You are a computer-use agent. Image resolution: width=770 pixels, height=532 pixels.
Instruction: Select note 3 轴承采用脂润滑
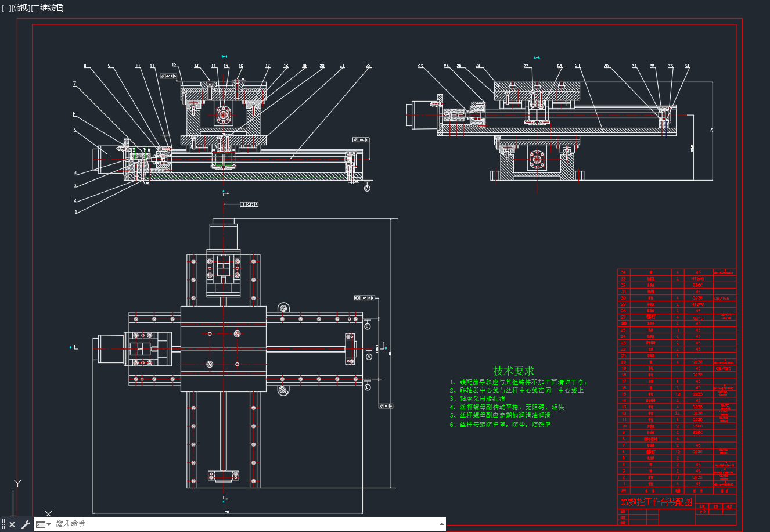(x=477, y=398)
